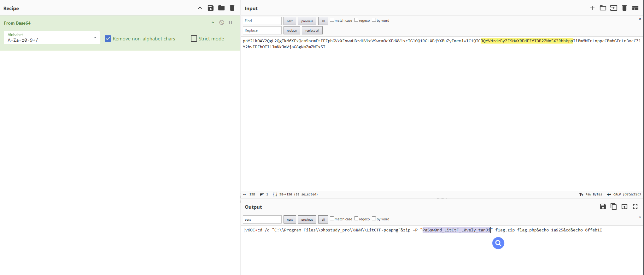
Task: Enable regexp in Output find bar
Action: [356, 218]
